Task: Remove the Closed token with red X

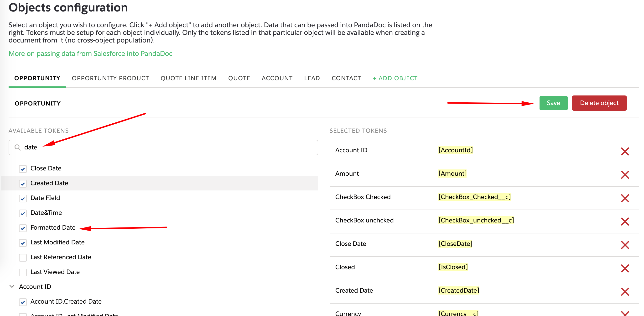Action: click(x=625, y=268)
